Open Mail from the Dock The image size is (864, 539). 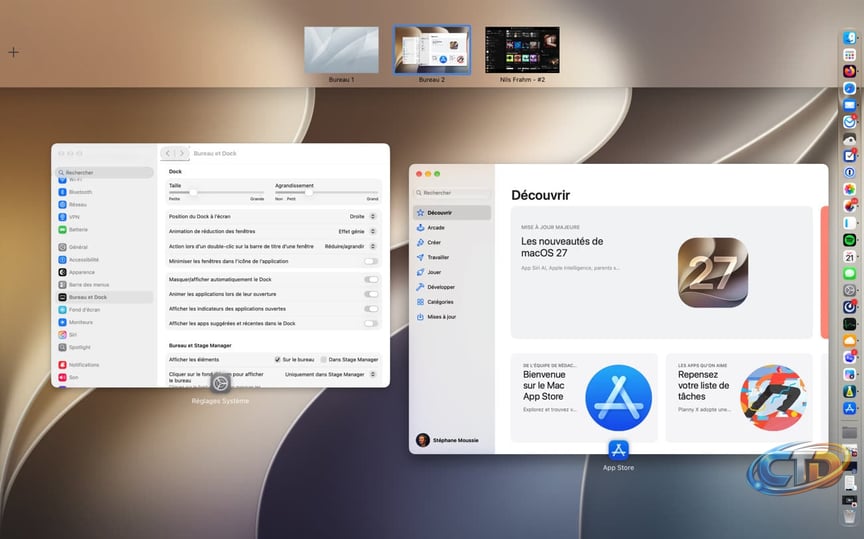[849, 105]
